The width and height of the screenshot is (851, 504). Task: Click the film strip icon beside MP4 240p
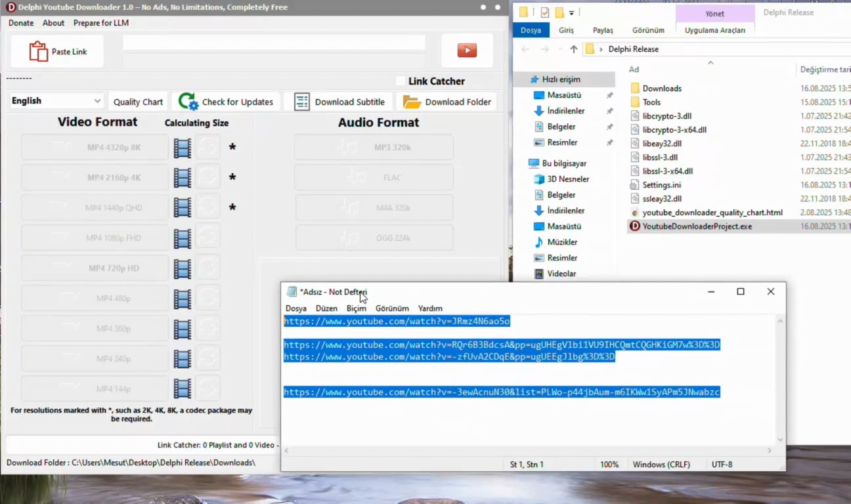pos(183,359)
